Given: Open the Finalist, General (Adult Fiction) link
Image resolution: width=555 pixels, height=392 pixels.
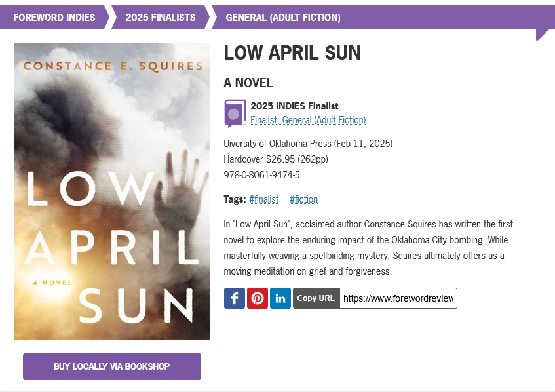Looking at the screenshot, I should pos(308,120).
